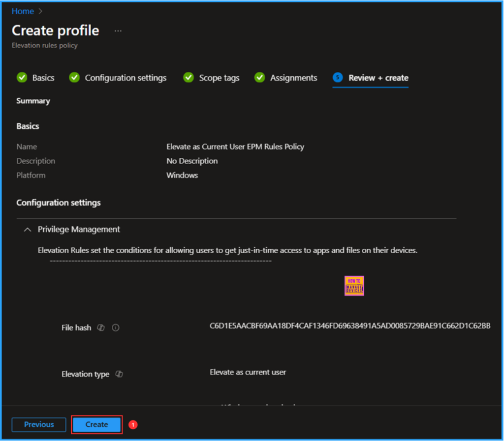Copy the File hash value

click(x=101, y=327)
